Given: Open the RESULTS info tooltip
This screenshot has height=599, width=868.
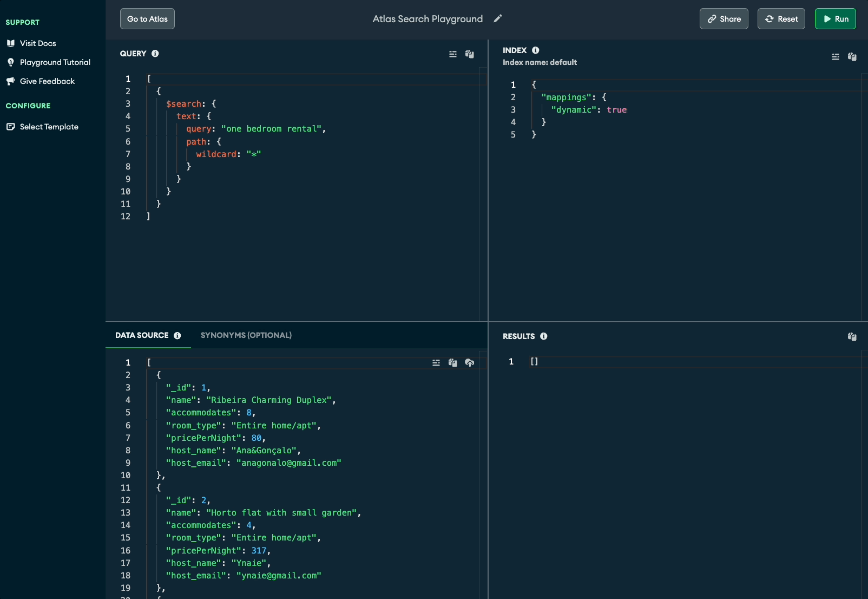Looking at the screenshot, I should pos(544,336).
